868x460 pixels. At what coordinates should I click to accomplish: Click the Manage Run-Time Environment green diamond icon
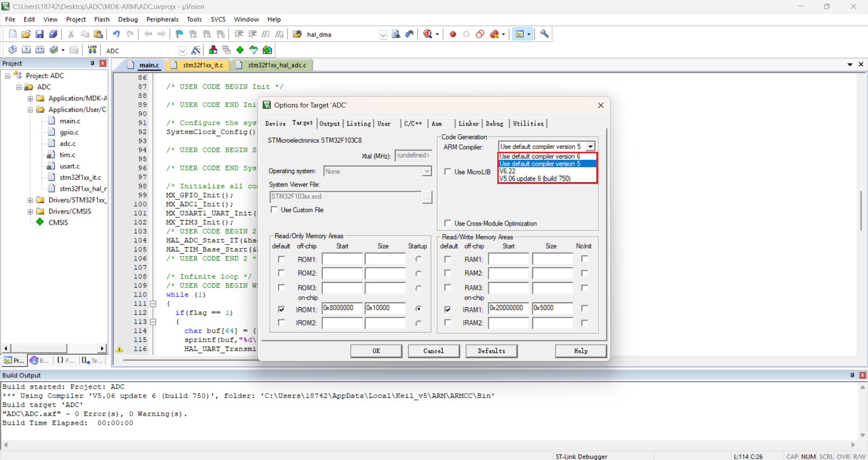[240, 50]
